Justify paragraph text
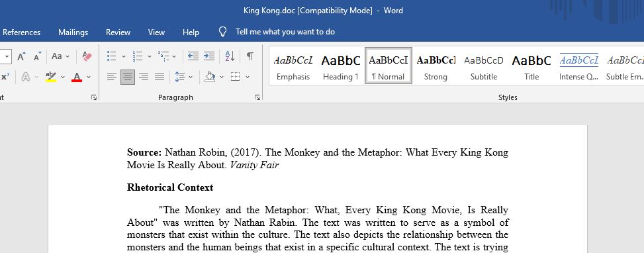 [x=160, y=77]
